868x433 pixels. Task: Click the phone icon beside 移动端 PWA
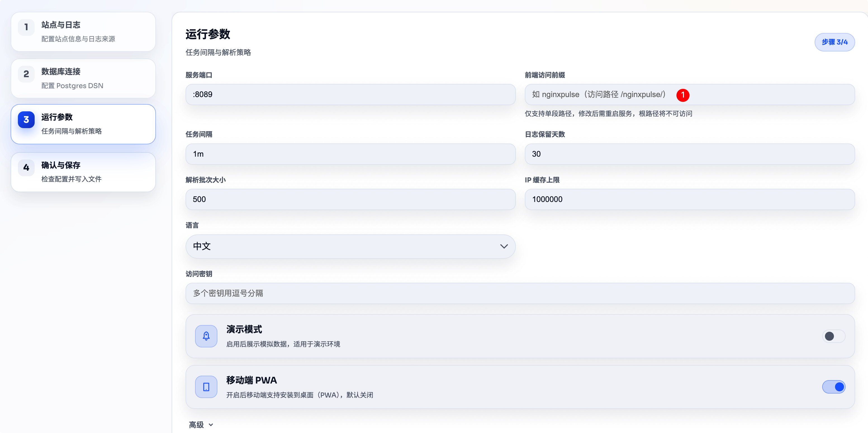[206, 387]
